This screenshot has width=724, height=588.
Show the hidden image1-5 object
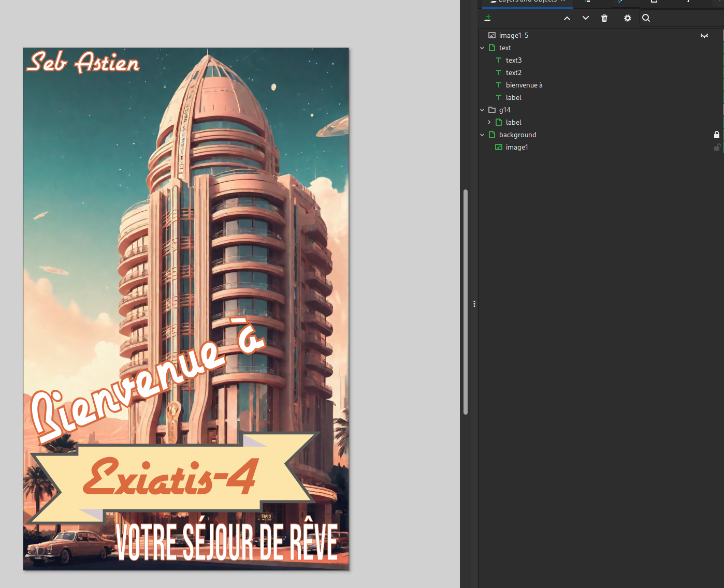pos(704,36)
